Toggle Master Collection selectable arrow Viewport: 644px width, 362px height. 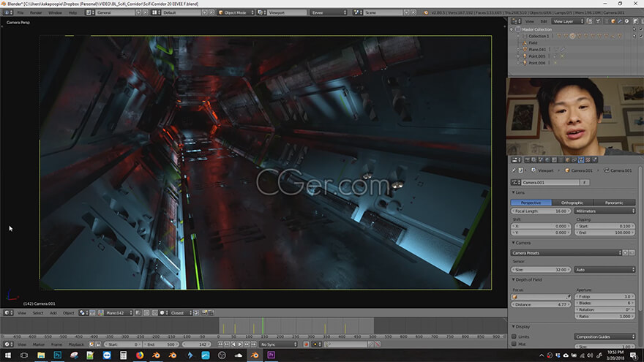(634, 29)
